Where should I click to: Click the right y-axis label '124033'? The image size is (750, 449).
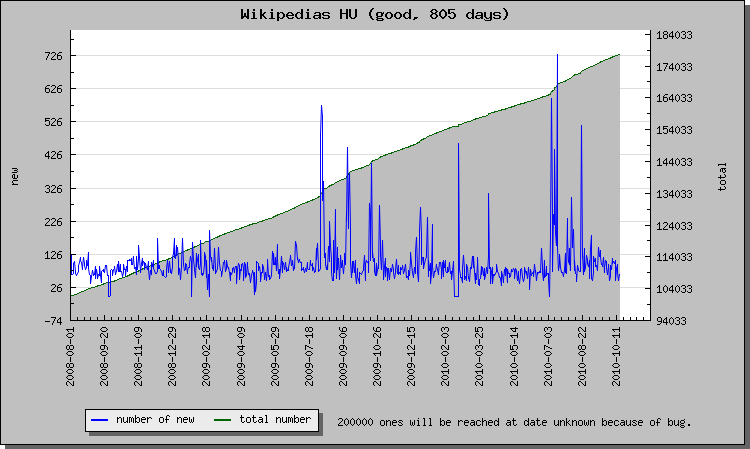[x=674, y=226]
